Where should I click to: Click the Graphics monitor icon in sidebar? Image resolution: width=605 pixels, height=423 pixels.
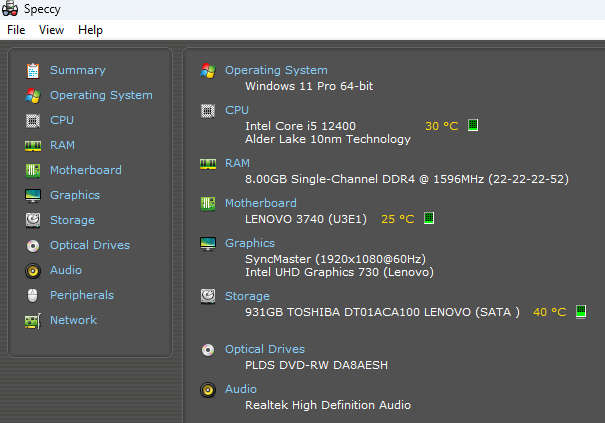[33, 195]
